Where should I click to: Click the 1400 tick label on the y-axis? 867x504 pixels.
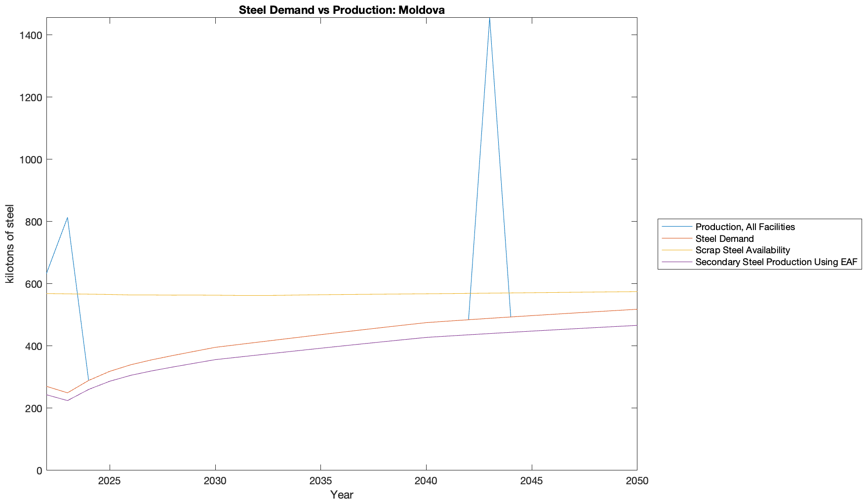[32, 35]
